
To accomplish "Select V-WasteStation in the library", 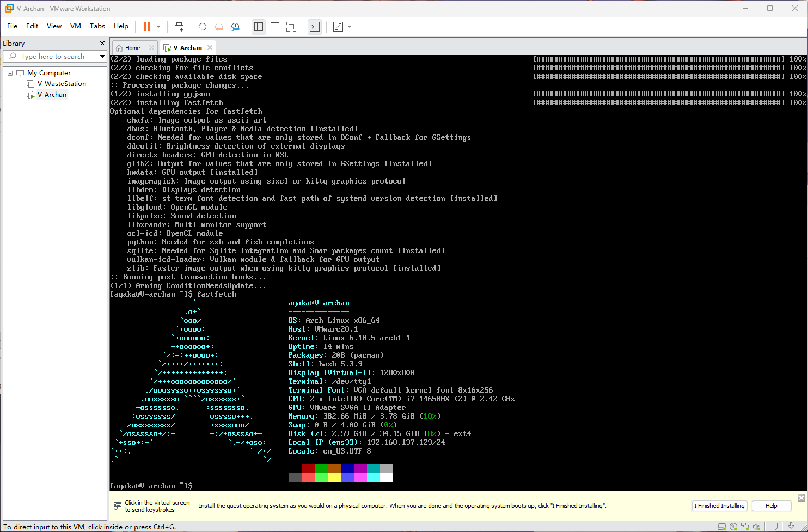I will tap(62, 84).
